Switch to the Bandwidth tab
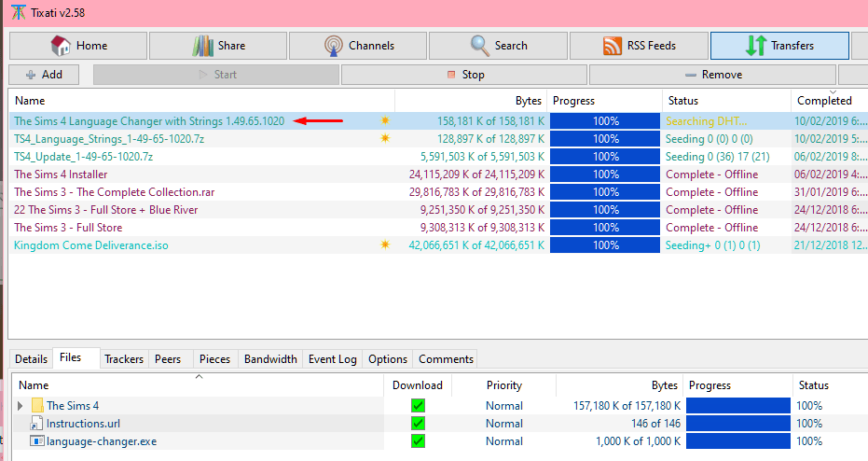 tap(270, 359)
